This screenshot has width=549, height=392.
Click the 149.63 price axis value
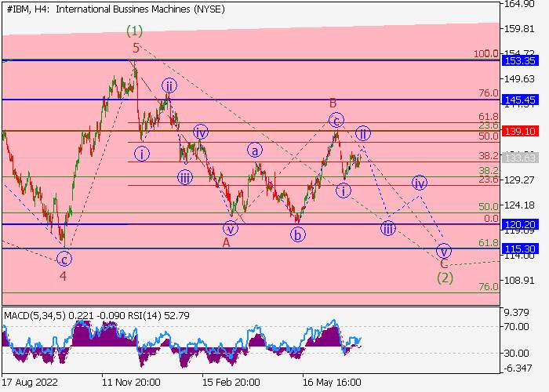click(519, 79)
